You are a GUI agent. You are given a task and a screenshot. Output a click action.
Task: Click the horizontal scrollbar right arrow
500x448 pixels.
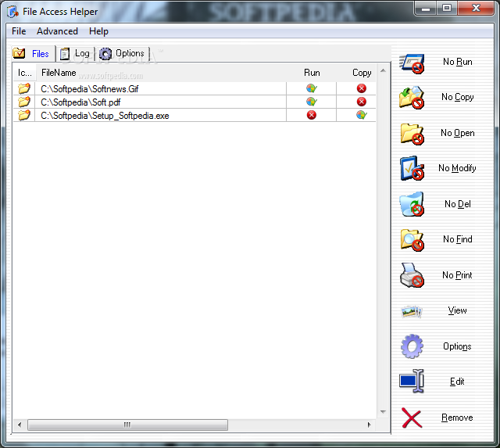click(370, 425)
